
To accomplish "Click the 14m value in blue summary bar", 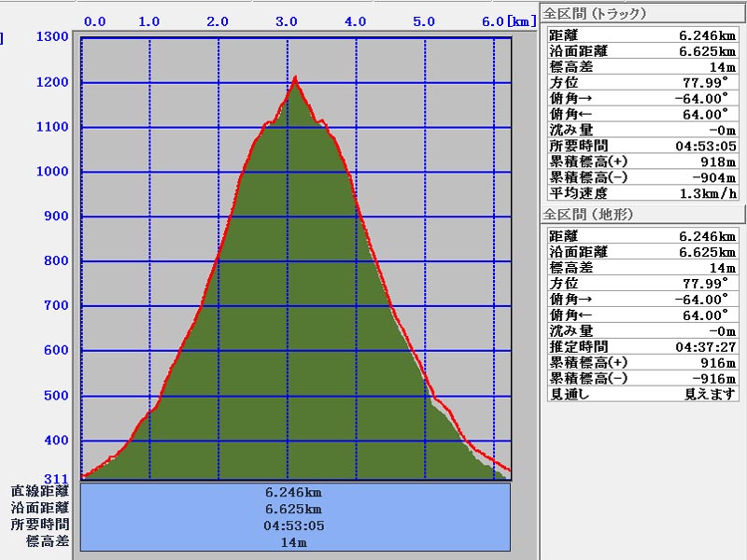I will 295,542.
